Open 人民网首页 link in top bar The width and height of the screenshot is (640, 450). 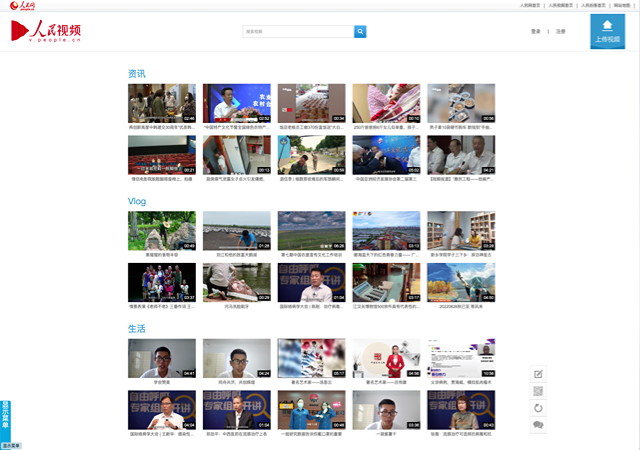[x=530, y=5]
